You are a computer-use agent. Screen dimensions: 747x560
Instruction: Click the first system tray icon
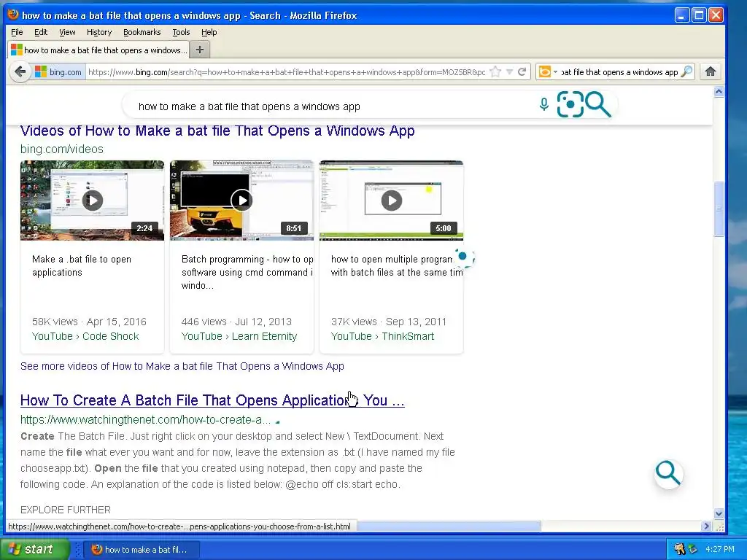tap(679, 549)
